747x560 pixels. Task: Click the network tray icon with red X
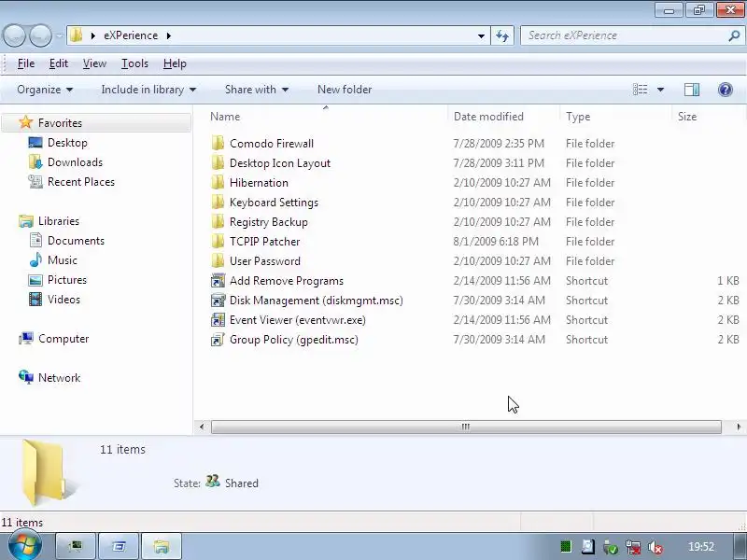click(633, 547)
